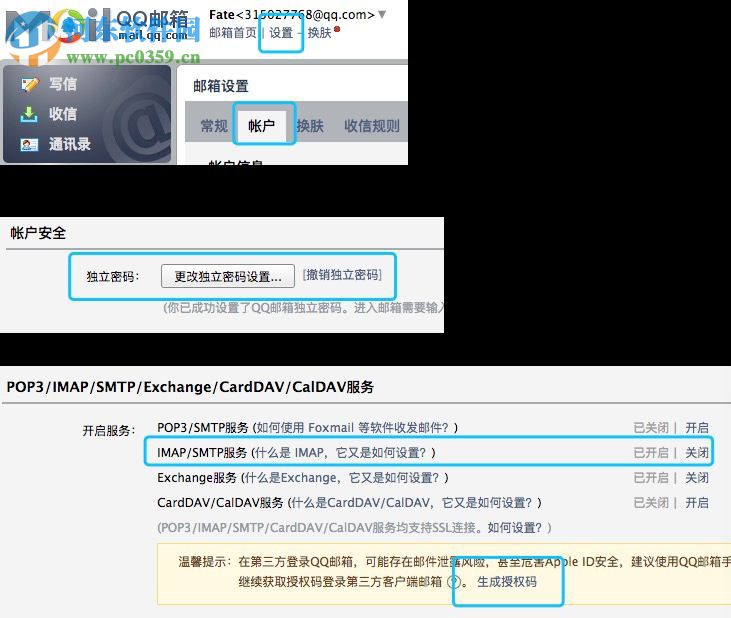The height and width of the screenshot is (618, 731).
Task: Disable the Exchange service via 关闭
Action: tap(697, 478)
